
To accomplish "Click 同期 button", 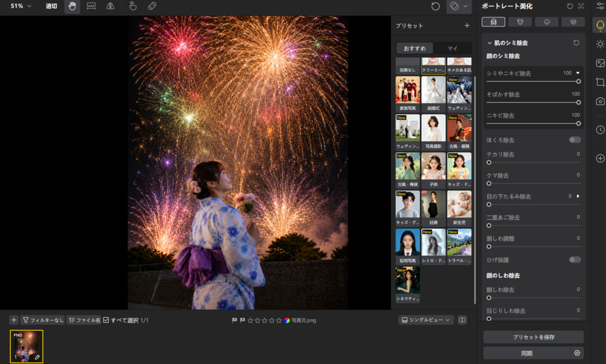I will pyautogui.click(x=526, y=353).
